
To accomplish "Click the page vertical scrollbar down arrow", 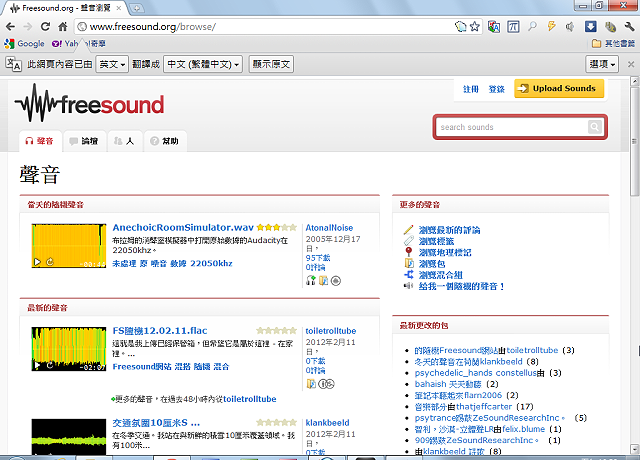I will pos(634,448).
